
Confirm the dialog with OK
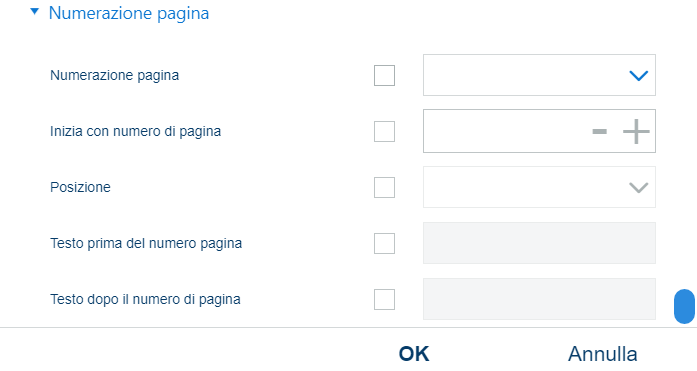[414, 354]
